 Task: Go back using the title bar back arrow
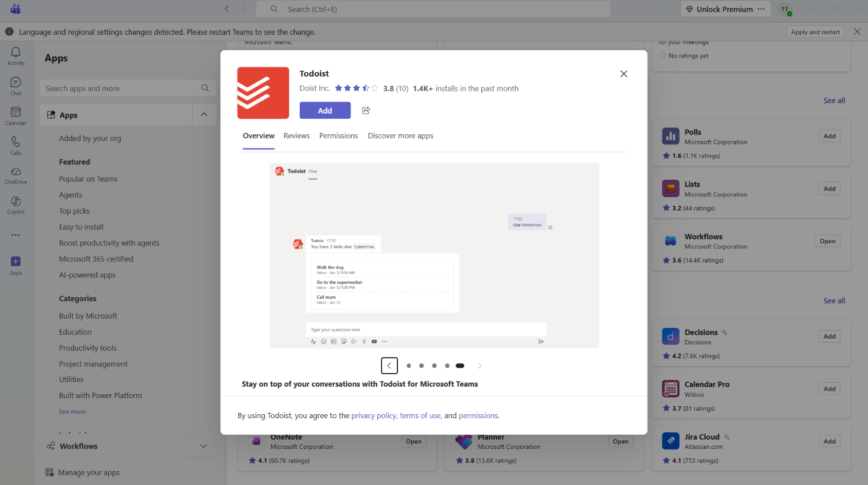pyautogui.click(x=227, y=9)
